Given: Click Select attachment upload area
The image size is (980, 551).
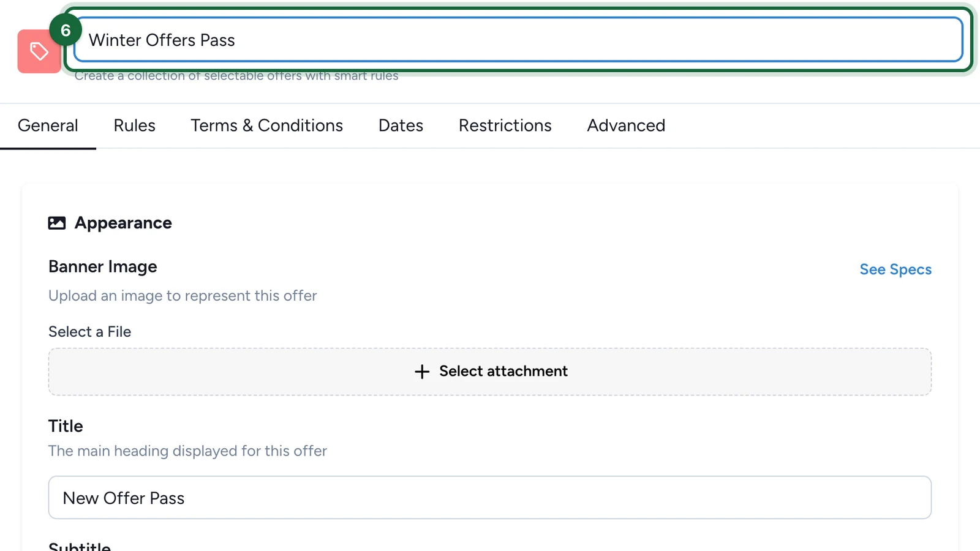Looking at the screenshot, I should tap(490, 372).
